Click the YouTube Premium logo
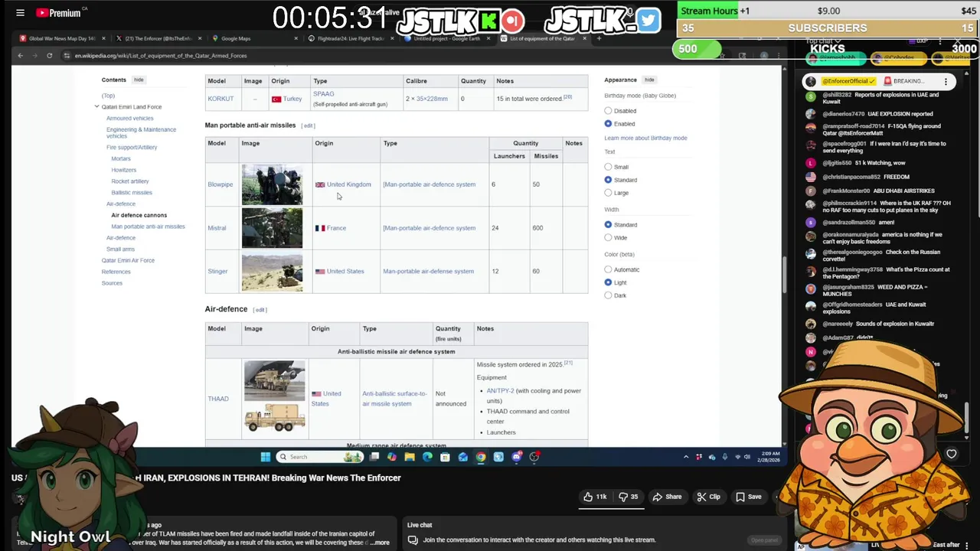The width and height of the screenshot is (980, 551). pyautogui.click(x=58, y=13)
